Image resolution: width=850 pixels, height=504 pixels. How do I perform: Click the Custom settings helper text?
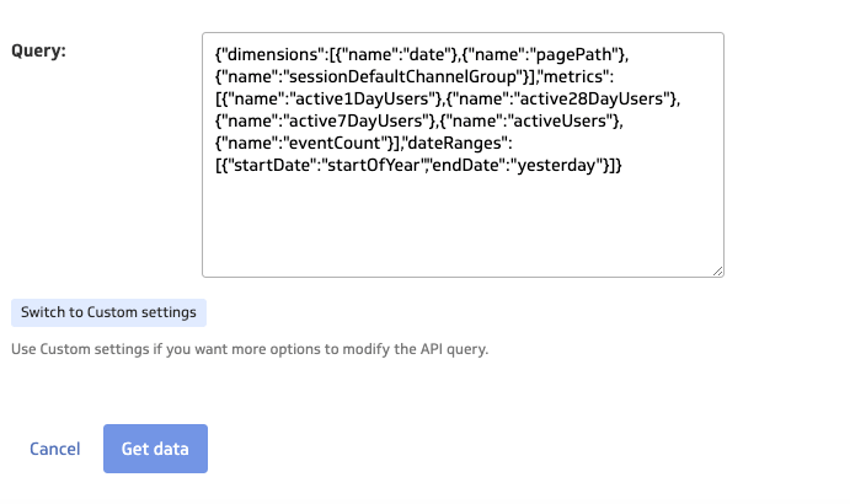(x=250, y=349)
